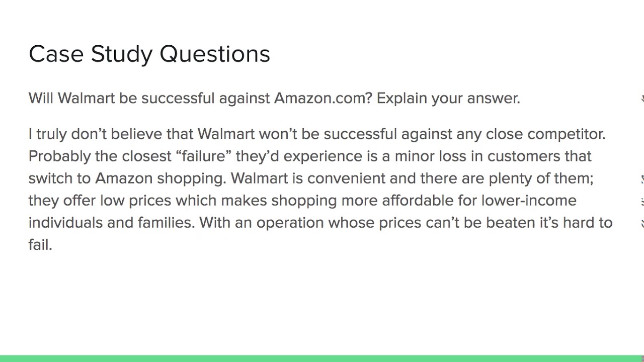Screen dimensions: 644x362
Task: Click the cut-off icon beside 'hard to'
Action: tap(642, 223)
